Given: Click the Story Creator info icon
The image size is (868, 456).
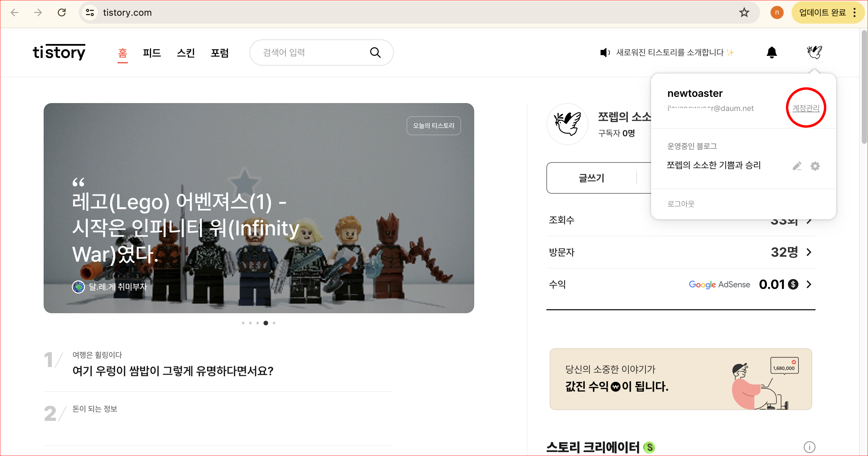Looking at the screenshot, I should 809,447.
